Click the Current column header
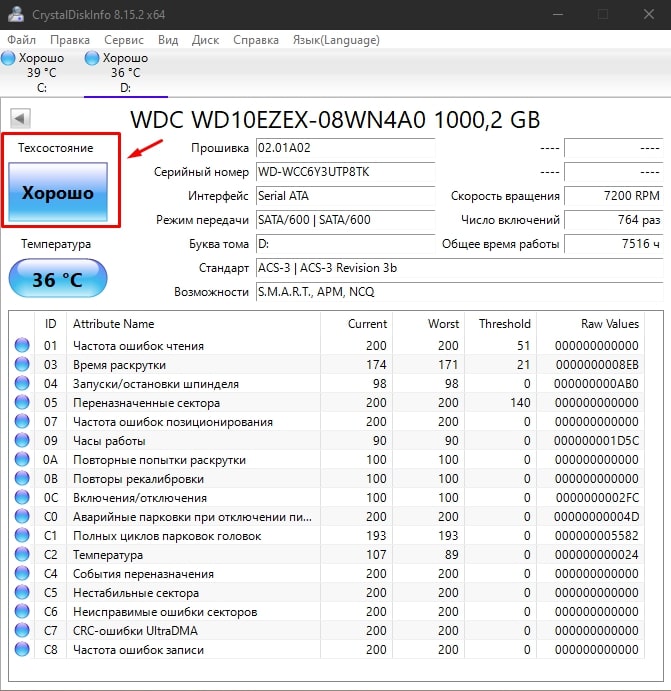 pos(356,324)
